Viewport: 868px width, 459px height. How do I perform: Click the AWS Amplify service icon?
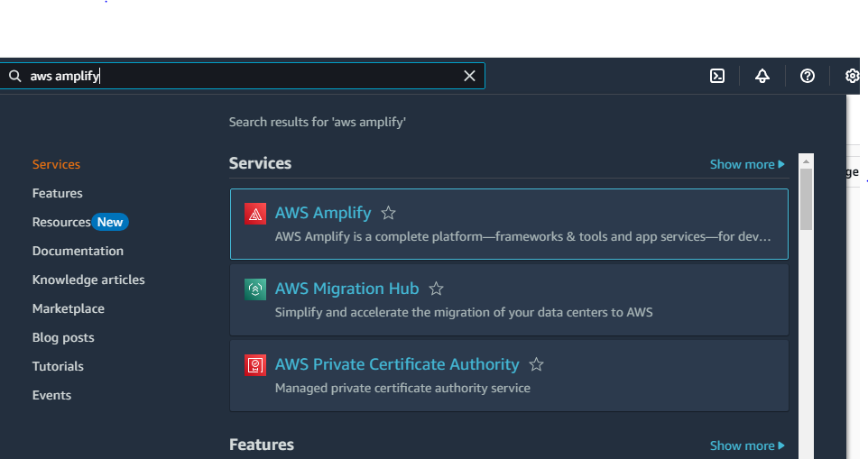click(x=255, y=214)
